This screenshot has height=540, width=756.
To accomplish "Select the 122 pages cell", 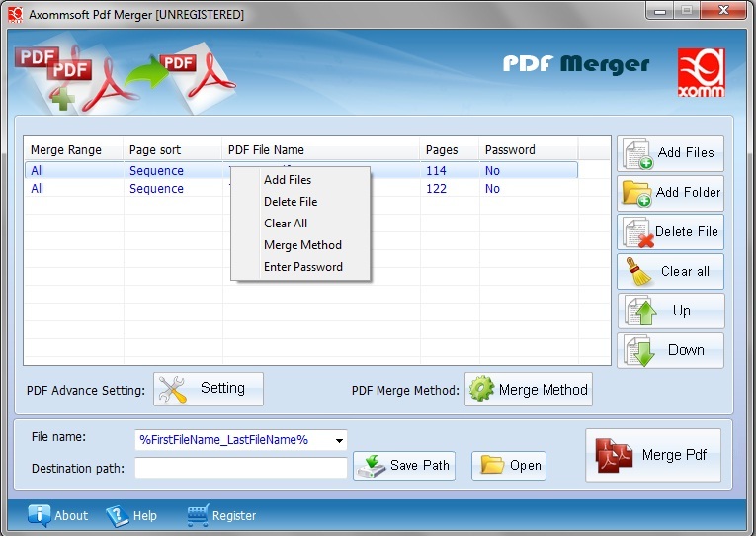I will pos(436,189).
